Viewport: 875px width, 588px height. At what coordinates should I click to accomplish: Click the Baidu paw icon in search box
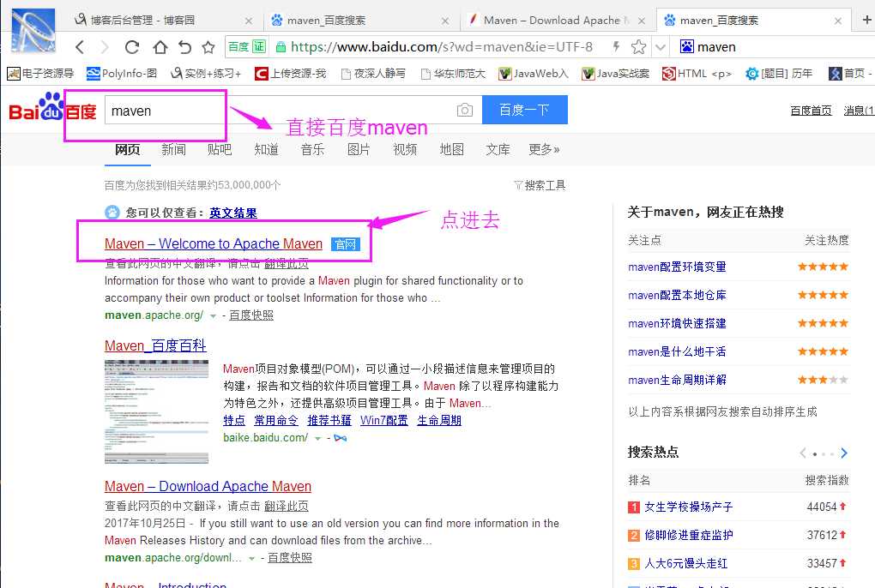click(686, 47)
